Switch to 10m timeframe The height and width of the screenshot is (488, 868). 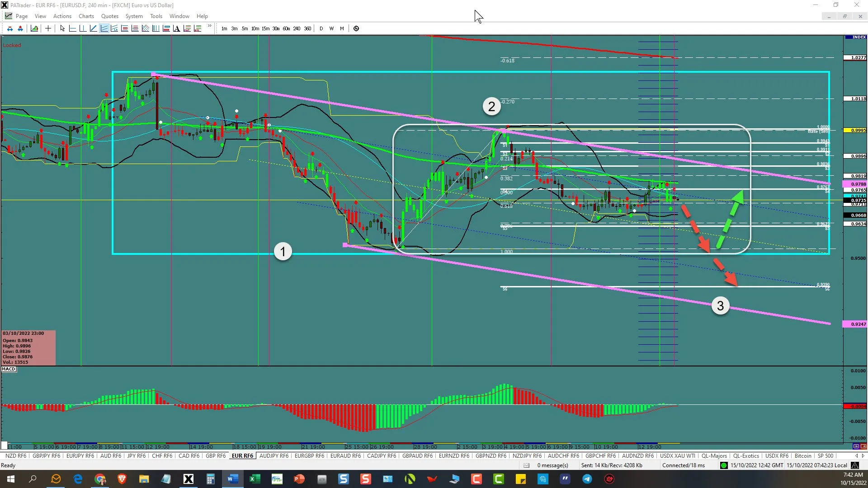(x=255, y=28)
